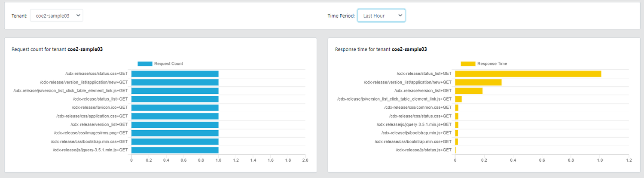Screen dimensions: 644x178
Task: Click the blue request count bar for css/bootstrap.min.css+GET
Action: pyautogui.click(x=175, y=141)
